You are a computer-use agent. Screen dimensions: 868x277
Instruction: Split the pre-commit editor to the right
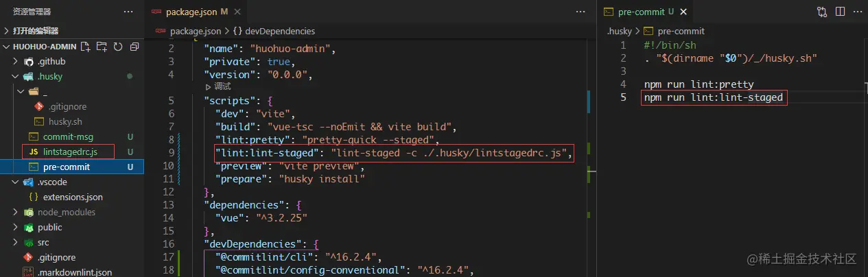point(841,12)
